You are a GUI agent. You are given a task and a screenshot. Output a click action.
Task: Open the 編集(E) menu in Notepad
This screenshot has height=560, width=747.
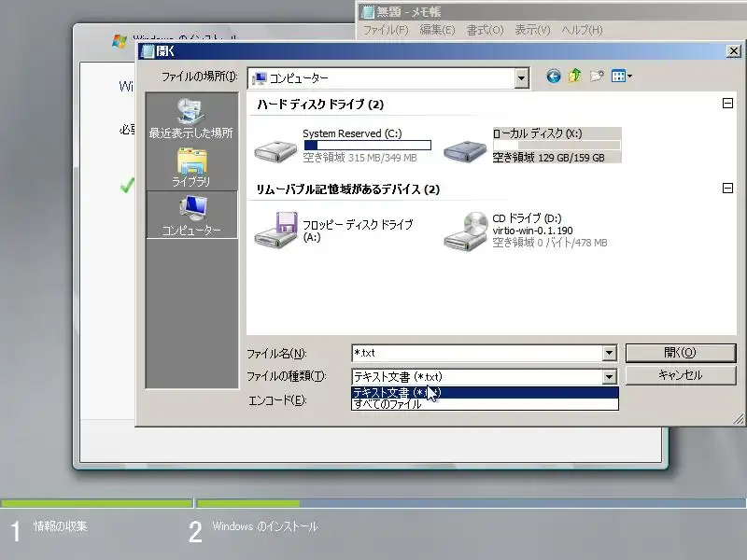click(x=437, y=30)
